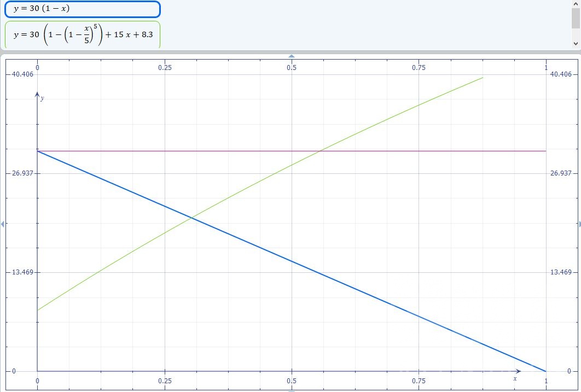Click the 40.406 label on the left axis

tap(22, 74)
